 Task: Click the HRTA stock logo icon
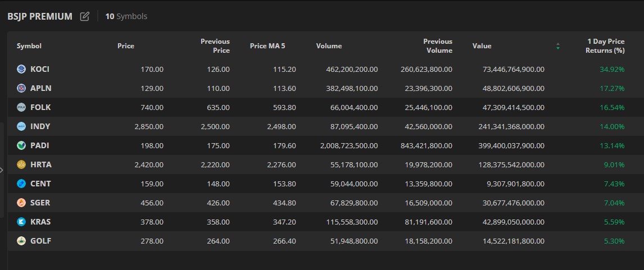21,164
